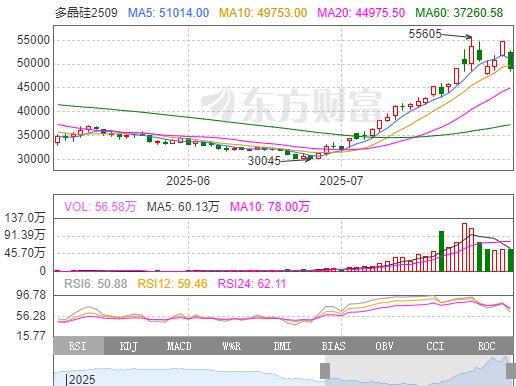The height and width of the screenshot is (386, 516).
Task: Click the 137.0万 volume axis label
Action: (x=25, y=218)
